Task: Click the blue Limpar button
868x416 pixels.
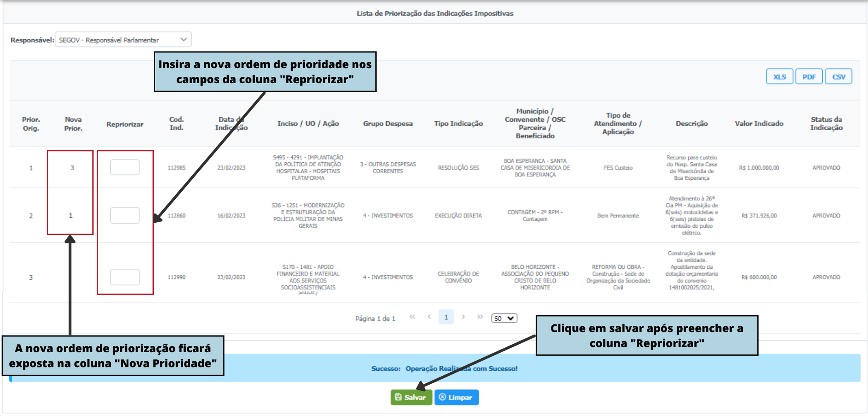Action: pyautogui.click(x=456, y=397)
